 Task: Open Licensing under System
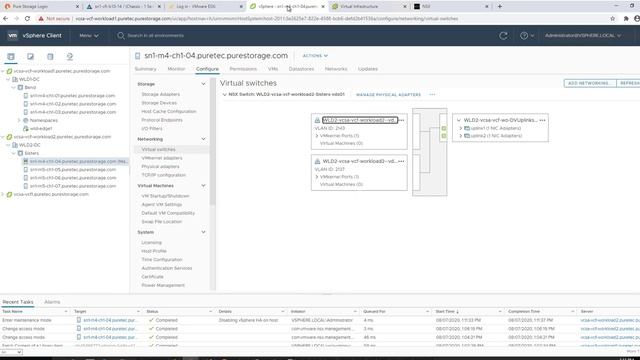tap(151, 242)
